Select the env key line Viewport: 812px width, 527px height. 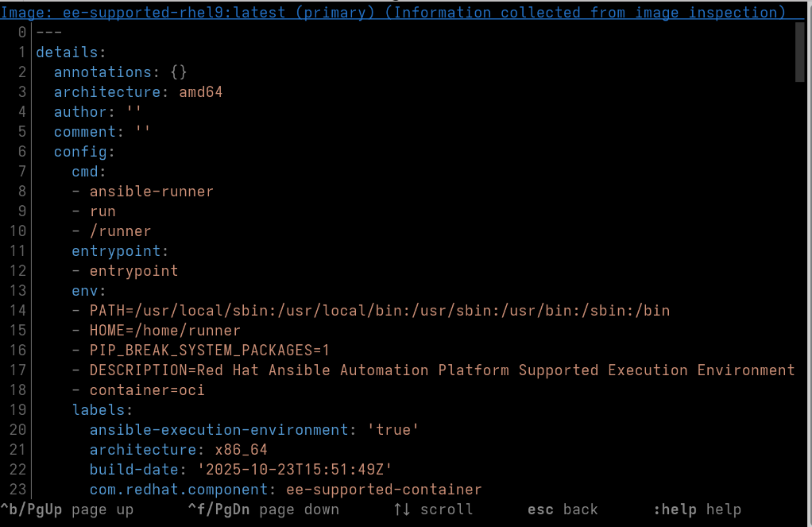(89, 291)
